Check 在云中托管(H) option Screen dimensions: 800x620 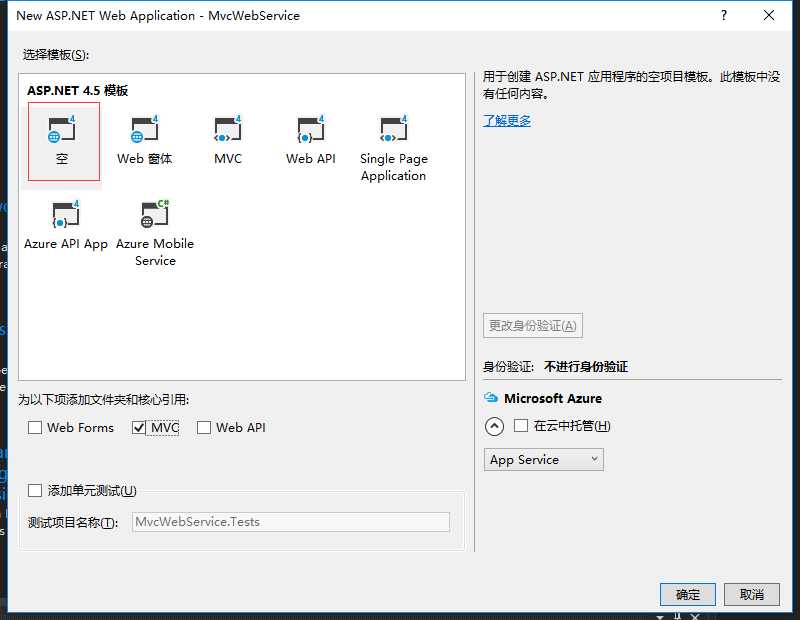pos(521,426)
